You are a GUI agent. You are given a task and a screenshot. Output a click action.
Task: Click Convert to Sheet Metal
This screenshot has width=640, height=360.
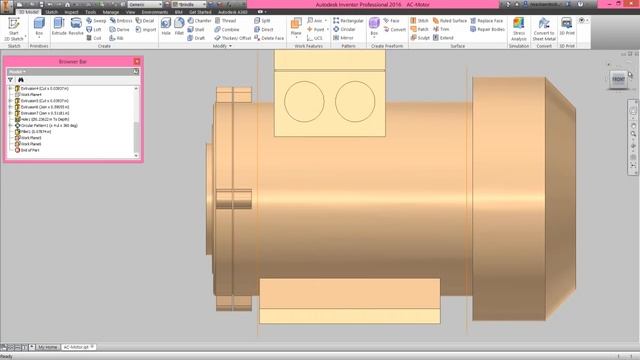(544, 29)
